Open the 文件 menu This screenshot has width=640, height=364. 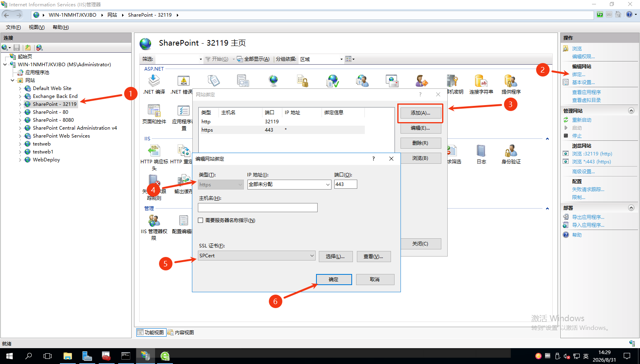point(13,27)
